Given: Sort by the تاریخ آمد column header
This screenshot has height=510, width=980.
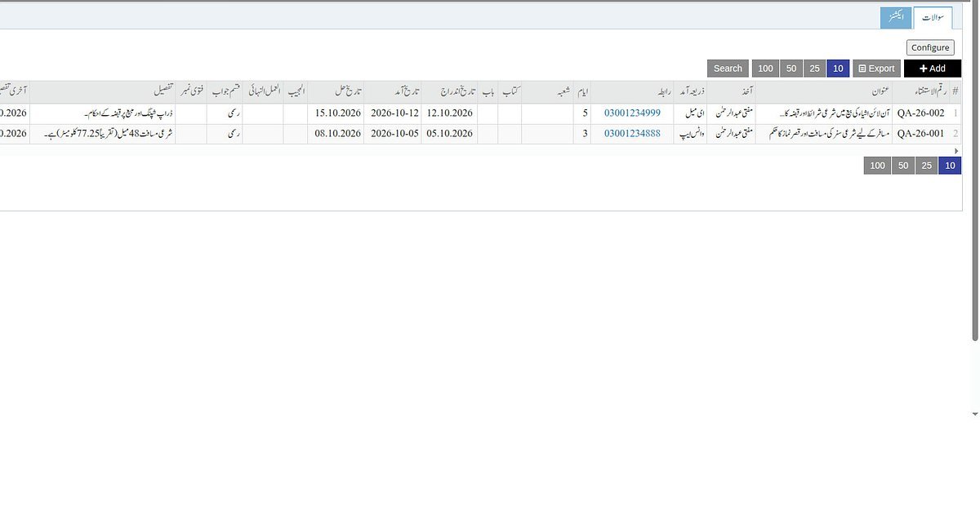Looking at the screenshot, I should (394, 91).
